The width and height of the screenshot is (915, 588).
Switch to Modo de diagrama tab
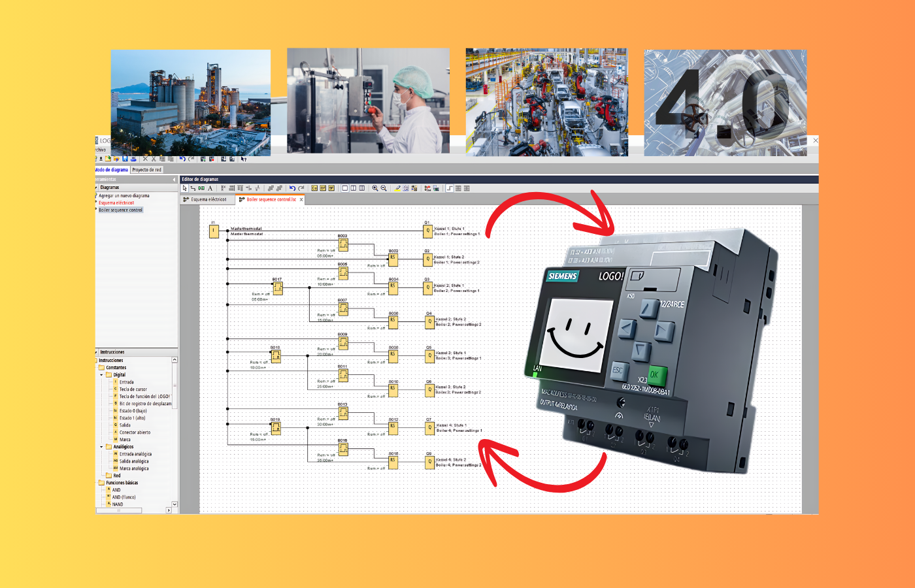pos(112,170)
